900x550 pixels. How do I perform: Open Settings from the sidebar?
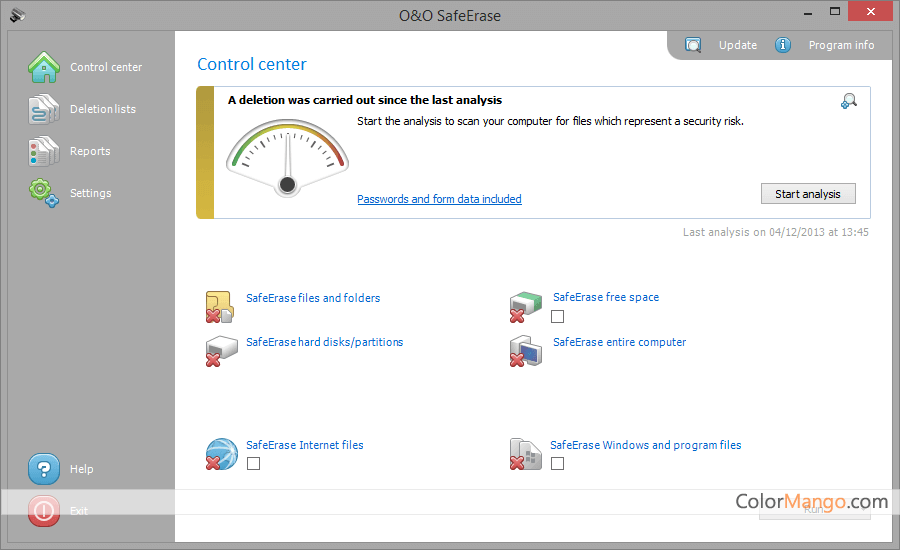(x=90, y=193)
